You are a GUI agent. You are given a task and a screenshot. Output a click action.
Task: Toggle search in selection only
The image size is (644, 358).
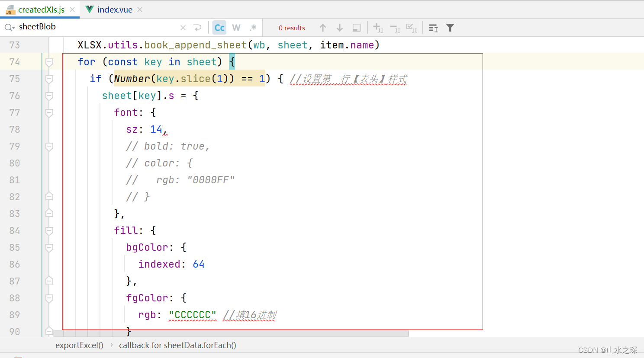pos(357,28)
